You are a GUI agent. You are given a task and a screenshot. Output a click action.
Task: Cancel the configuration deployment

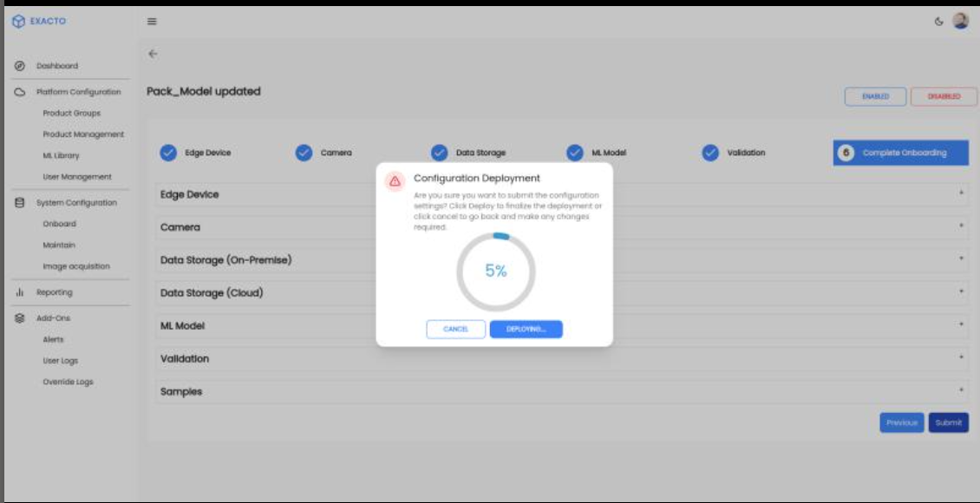click(455, 330)
